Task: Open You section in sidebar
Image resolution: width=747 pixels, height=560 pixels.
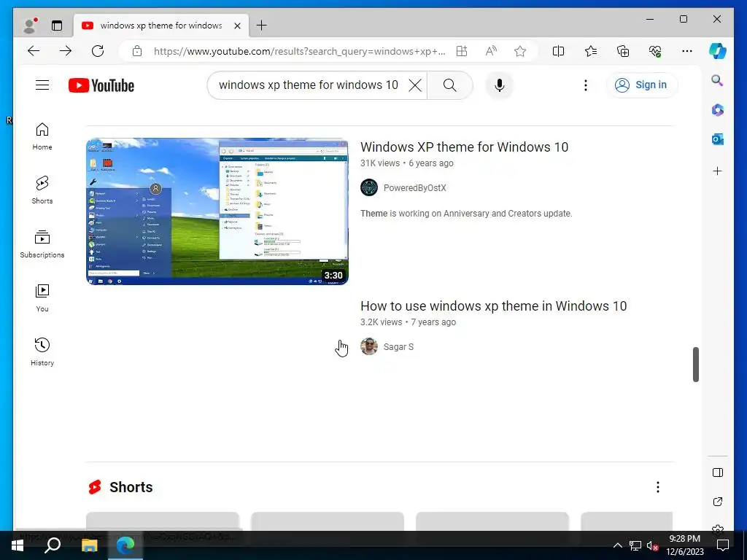Action: tap(42, 298)
